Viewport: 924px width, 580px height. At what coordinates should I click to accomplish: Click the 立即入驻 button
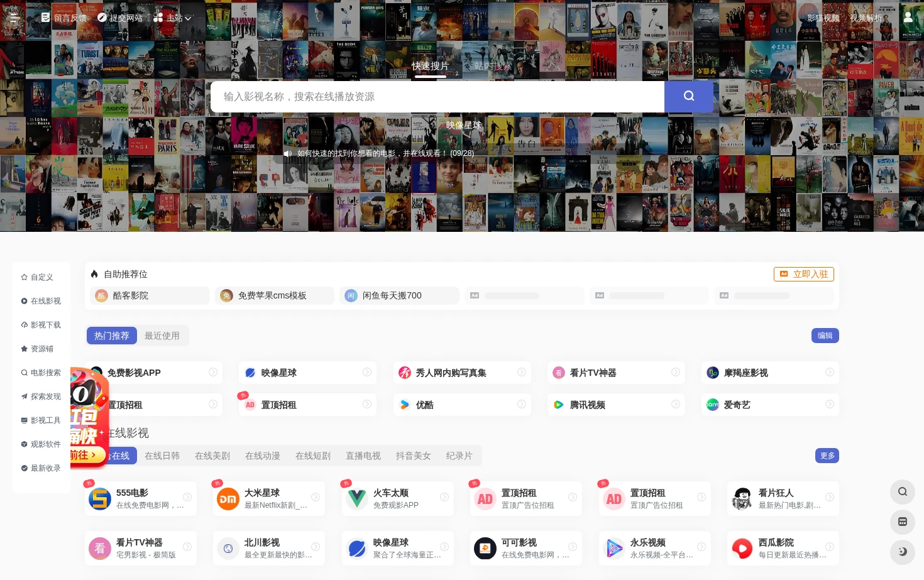pos(804,274)
